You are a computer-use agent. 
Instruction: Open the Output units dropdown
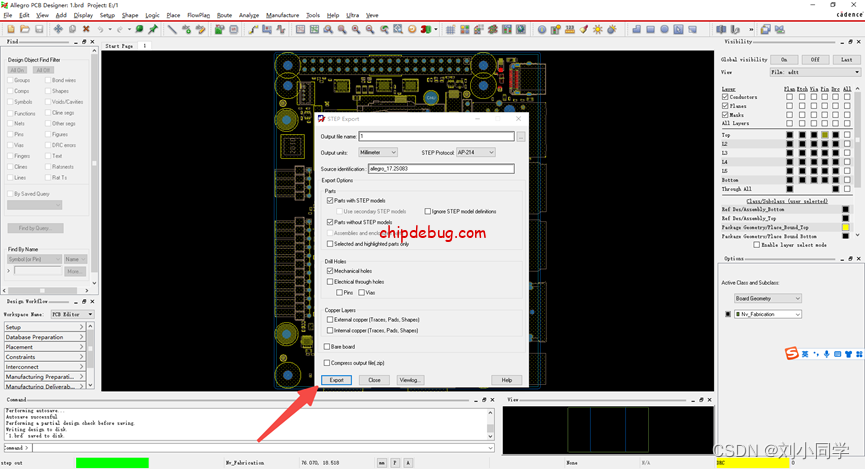(378, 152)
